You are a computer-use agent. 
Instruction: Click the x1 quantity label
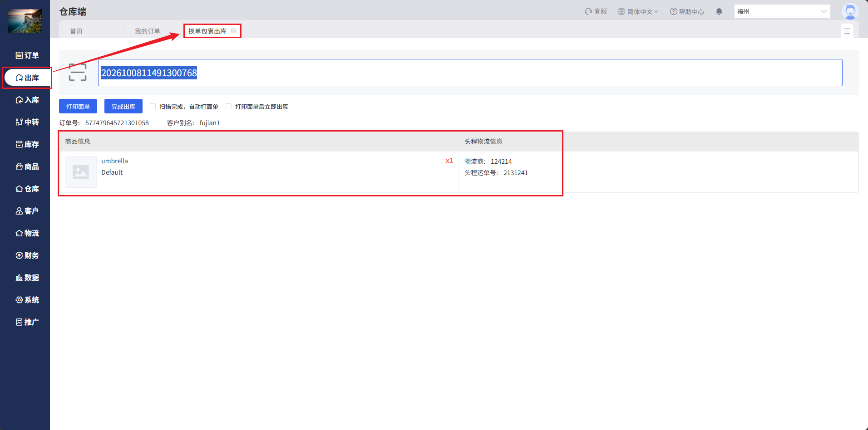449,161
